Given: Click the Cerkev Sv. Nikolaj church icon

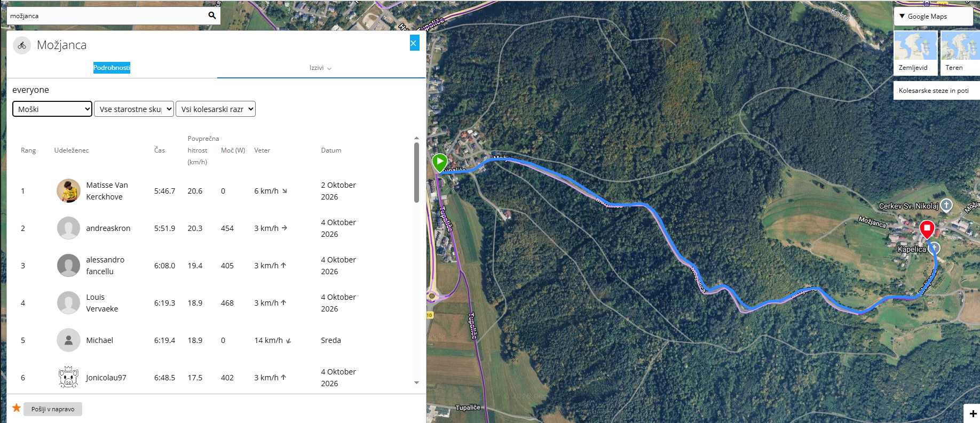Looking at the screenshot, I should click(946, 205).
